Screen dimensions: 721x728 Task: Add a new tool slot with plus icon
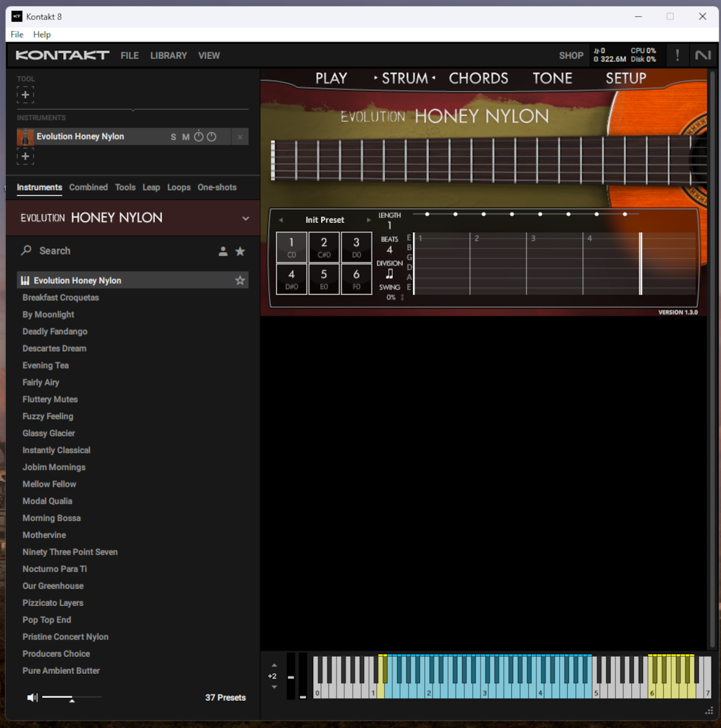click(25, 95)
